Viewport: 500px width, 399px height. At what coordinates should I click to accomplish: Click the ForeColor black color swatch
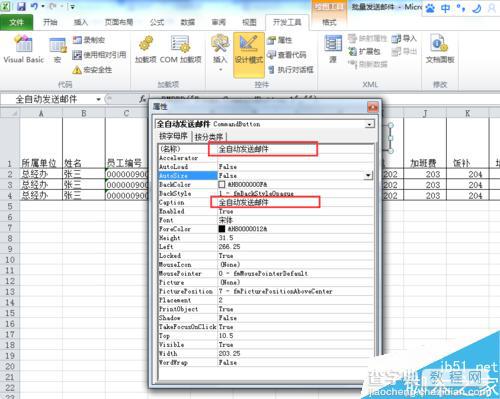(222, 229)
